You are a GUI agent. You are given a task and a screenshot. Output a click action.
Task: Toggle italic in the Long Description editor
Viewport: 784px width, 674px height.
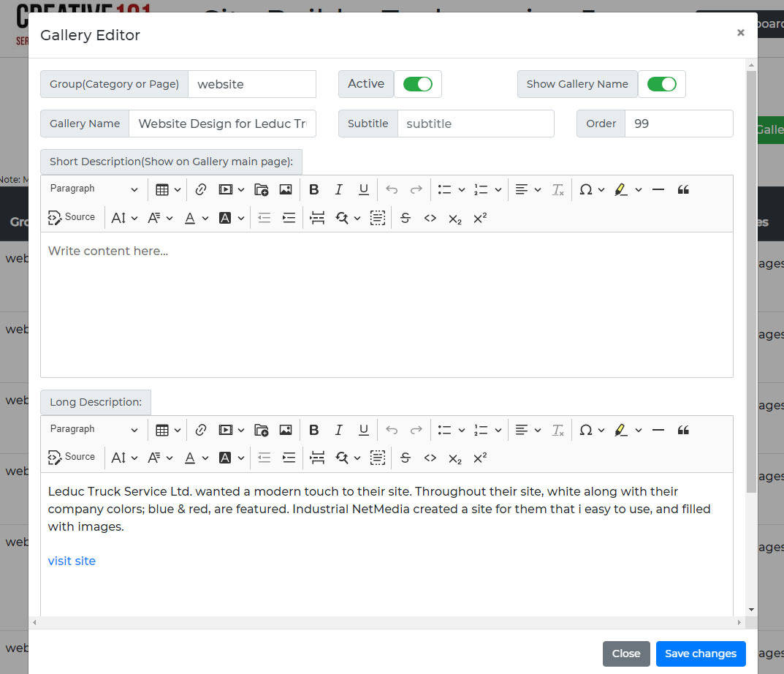[x=338, y=430]
